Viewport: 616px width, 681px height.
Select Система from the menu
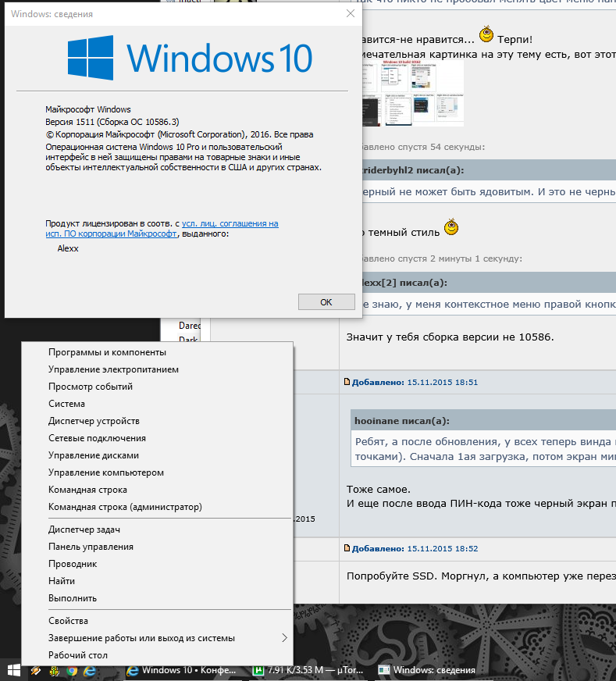[x=157, y=404]
